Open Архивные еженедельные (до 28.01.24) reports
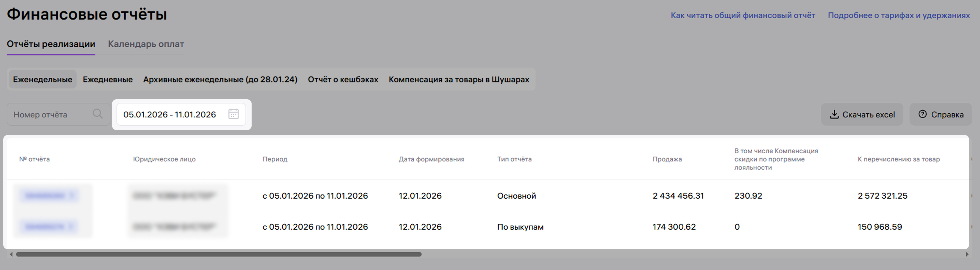 pos(220,80)
